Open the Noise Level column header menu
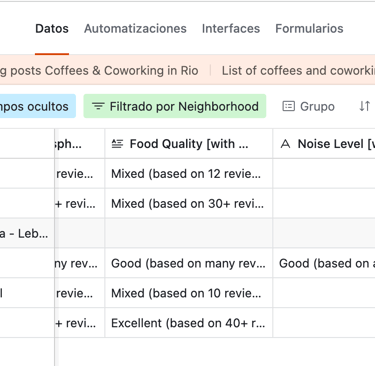 (x=324, y=144)
